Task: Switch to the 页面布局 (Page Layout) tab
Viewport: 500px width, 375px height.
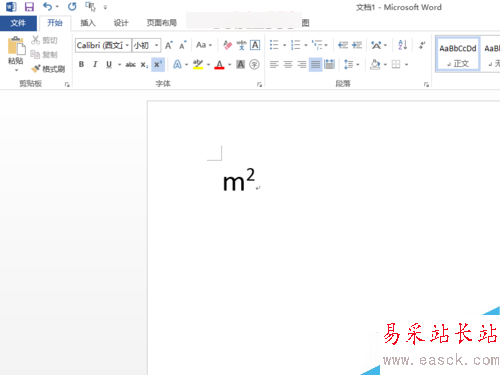Action: [x=162, y=23]
